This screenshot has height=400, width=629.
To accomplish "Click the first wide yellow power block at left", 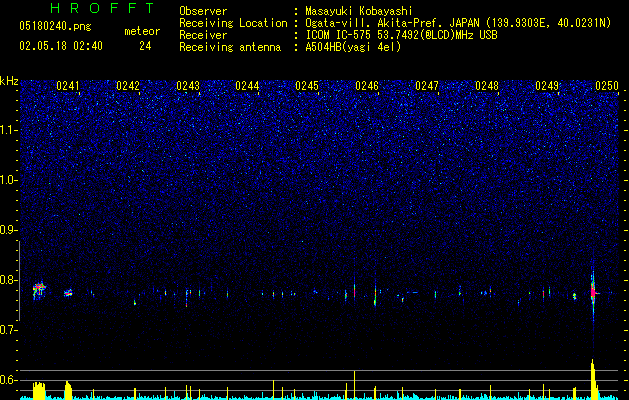I will coord(39,390).
